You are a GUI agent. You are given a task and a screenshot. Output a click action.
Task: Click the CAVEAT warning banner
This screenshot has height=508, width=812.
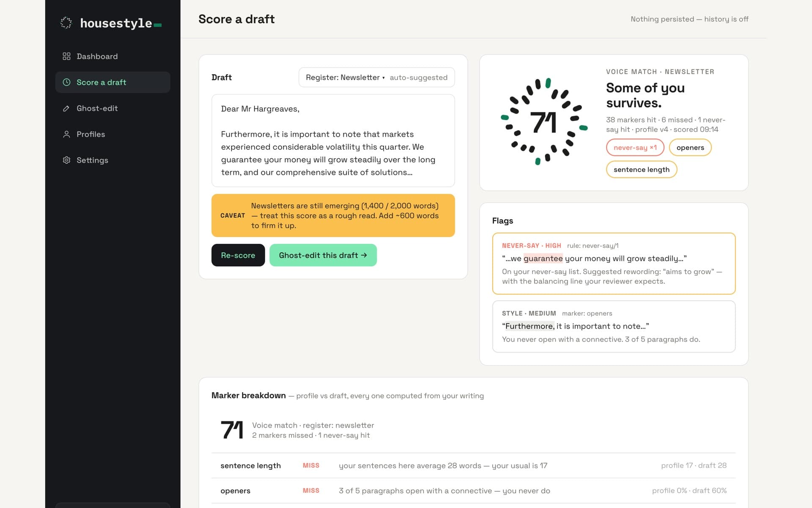[x=333, y=215]
